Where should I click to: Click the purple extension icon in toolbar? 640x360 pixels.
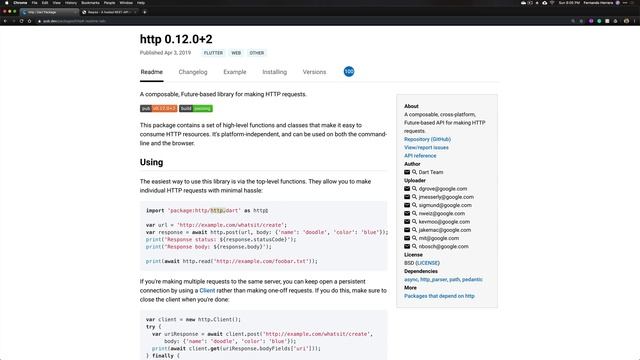coord(591,21)
